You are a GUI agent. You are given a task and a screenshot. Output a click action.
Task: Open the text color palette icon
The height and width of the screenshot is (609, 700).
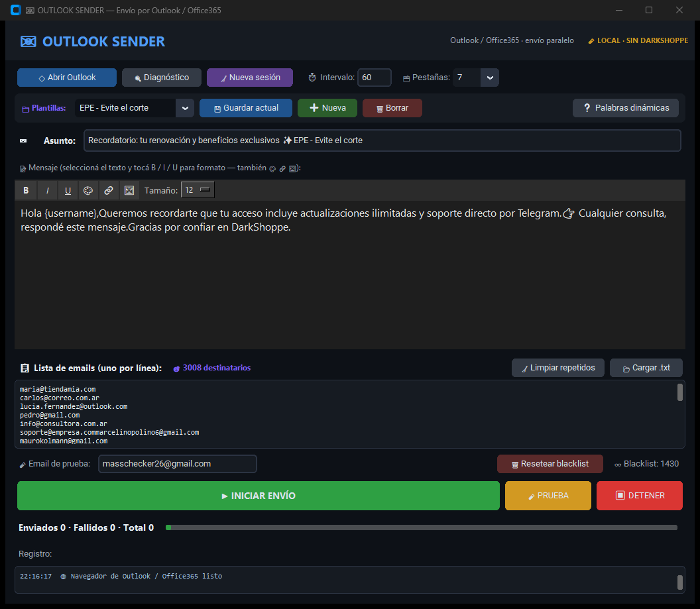(88, 190)
